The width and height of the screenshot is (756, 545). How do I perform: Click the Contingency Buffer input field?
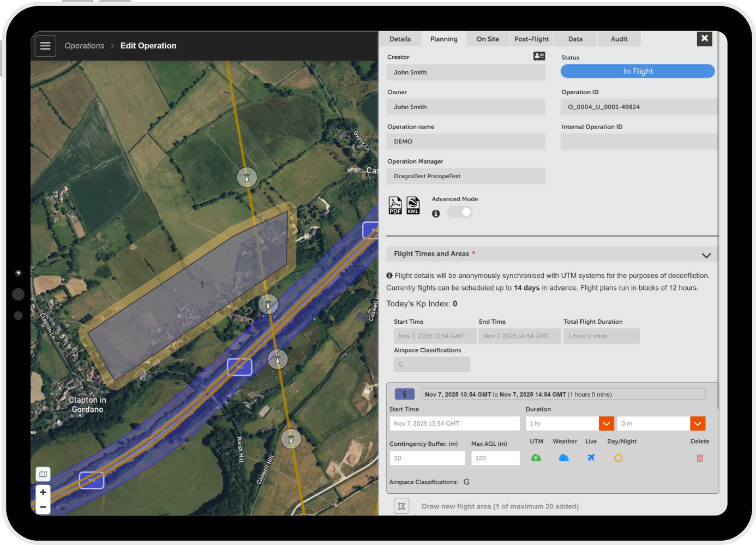pos(427,458)
